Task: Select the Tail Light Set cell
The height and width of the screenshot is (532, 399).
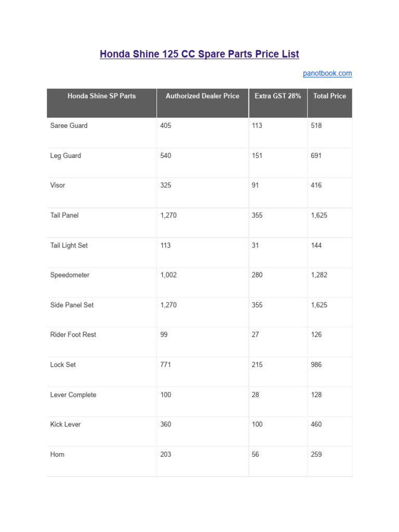Action: pos(69,245)
